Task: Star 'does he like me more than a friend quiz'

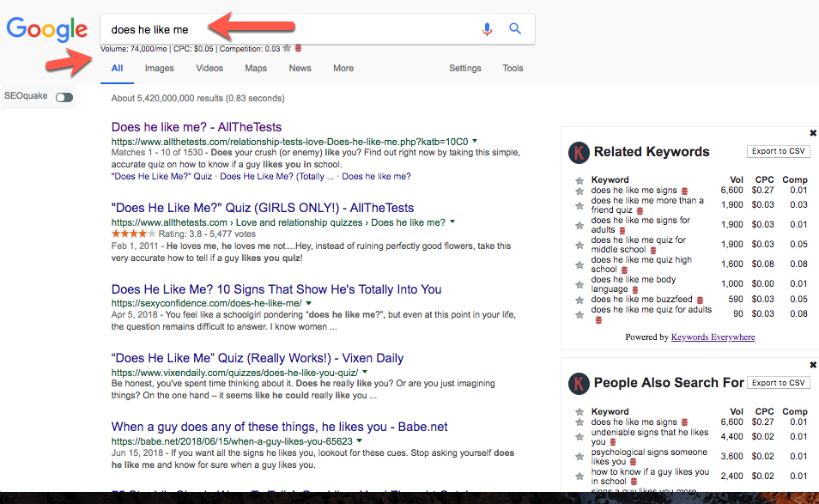Action: (579, 206)
